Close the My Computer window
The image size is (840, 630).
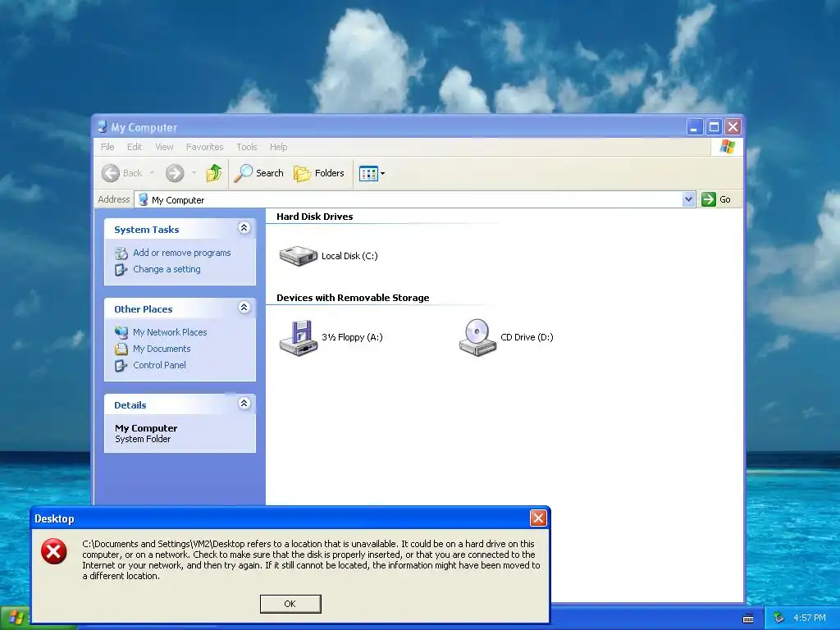point(733,127)
